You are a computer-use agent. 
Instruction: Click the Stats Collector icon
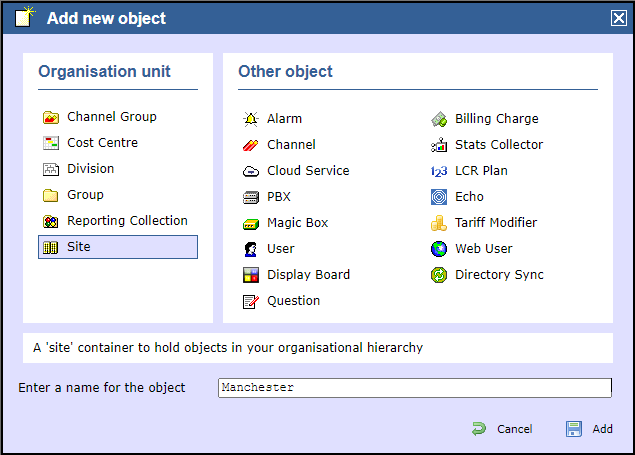[x=439, y=145]
